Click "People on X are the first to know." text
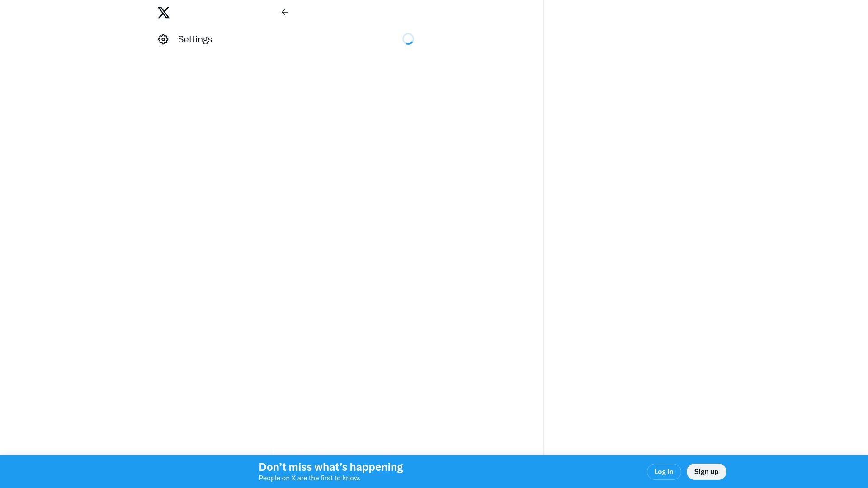 310,478
